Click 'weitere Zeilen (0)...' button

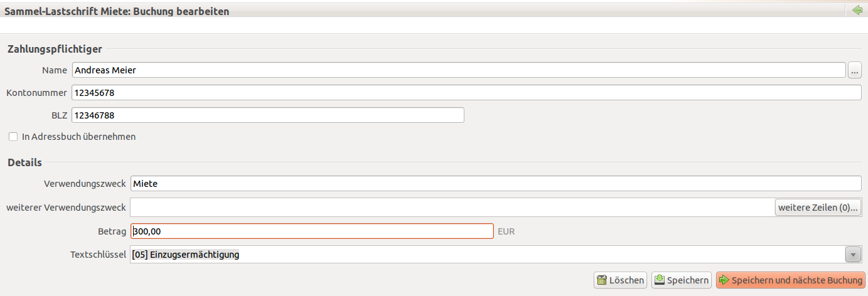click(818, 207)
